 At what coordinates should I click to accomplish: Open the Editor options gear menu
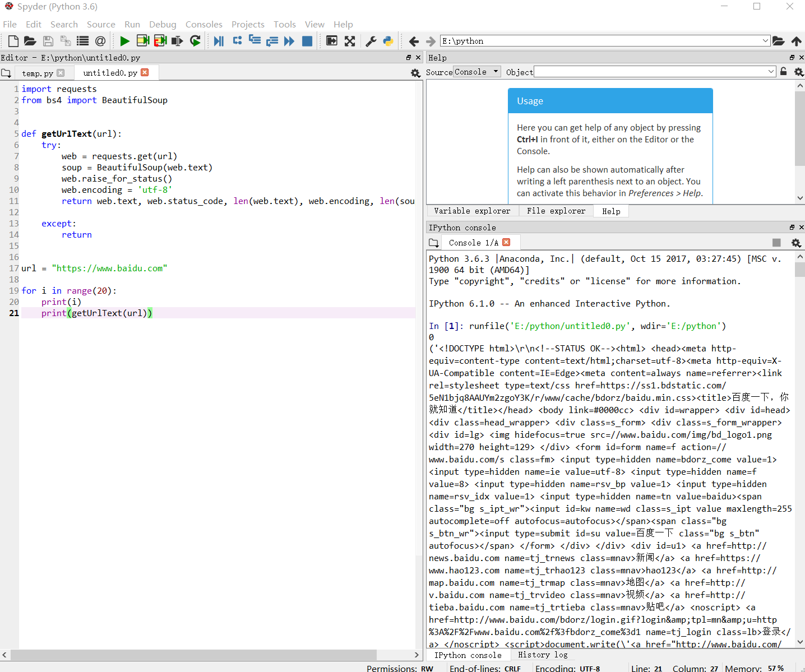[x=415, y=73]
